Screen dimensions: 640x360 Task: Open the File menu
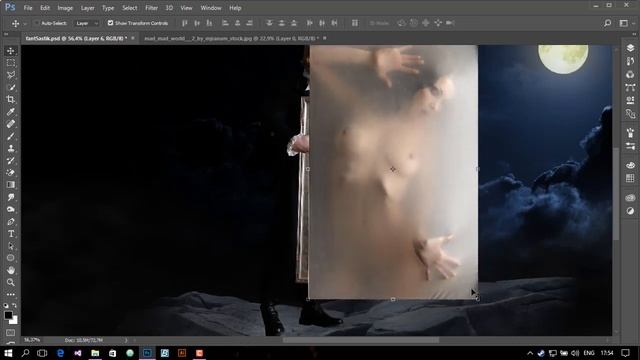(28, 8)
